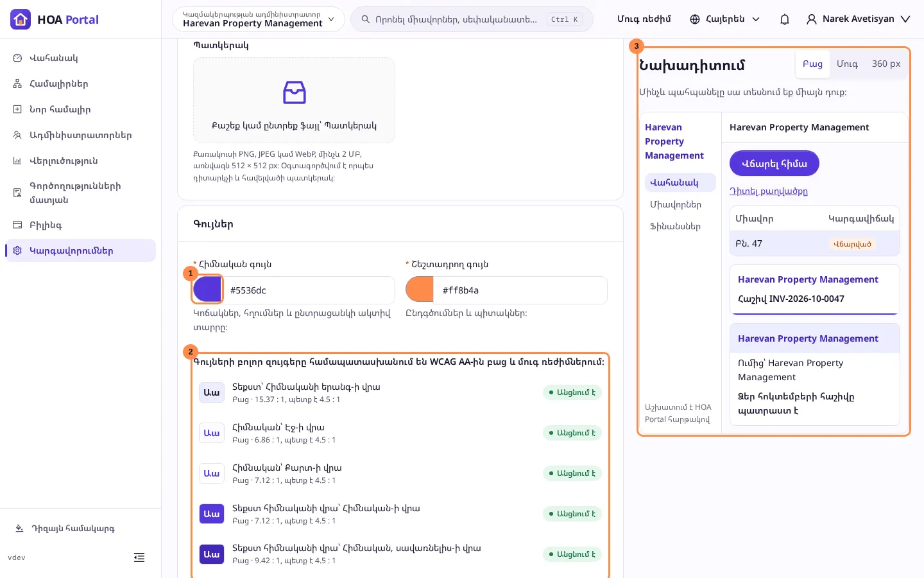Click the Կարգավորումներ gear icon
The width and height of the screenshot is (924, 578).
(x=17, y=250)
